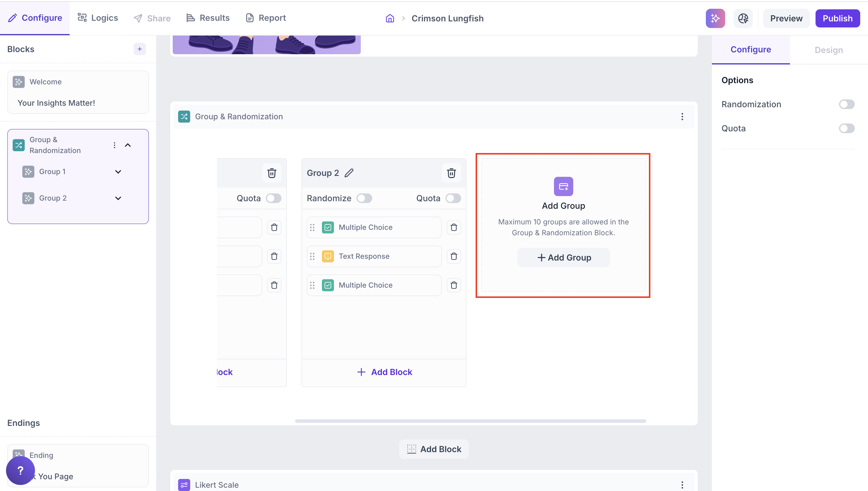
Task: Open Group & Randomization block's three-dot menu
Action: pyautogui.click(x=682, y=117)
